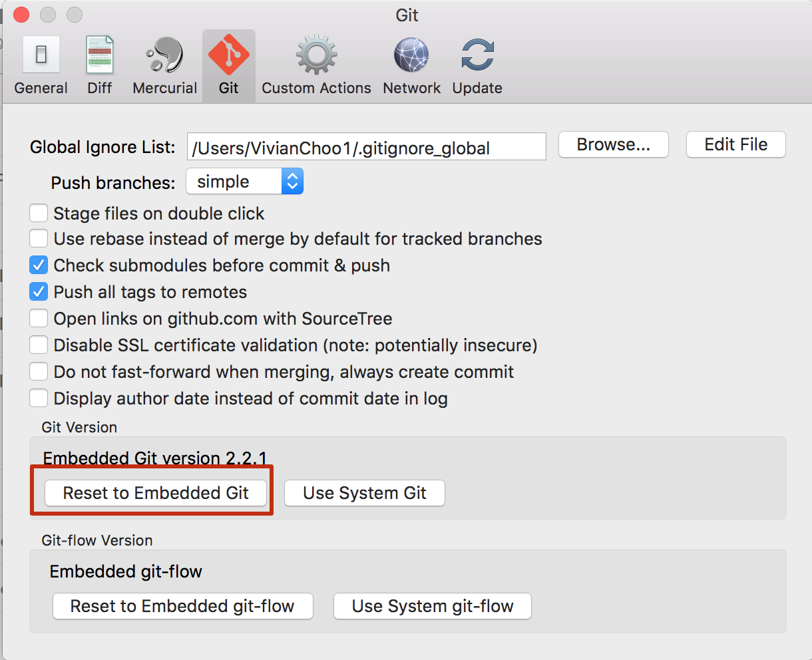Click the Global Ignore List path field
This screenshot has height=660, width=812.
click(x=366, y=146)
